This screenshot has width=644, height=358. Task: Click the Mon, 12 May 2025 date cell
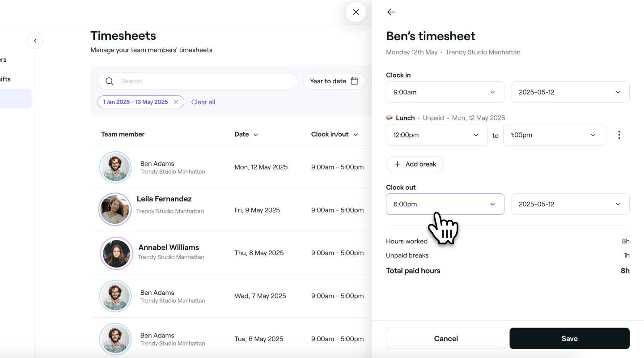(x=261, y=167)
